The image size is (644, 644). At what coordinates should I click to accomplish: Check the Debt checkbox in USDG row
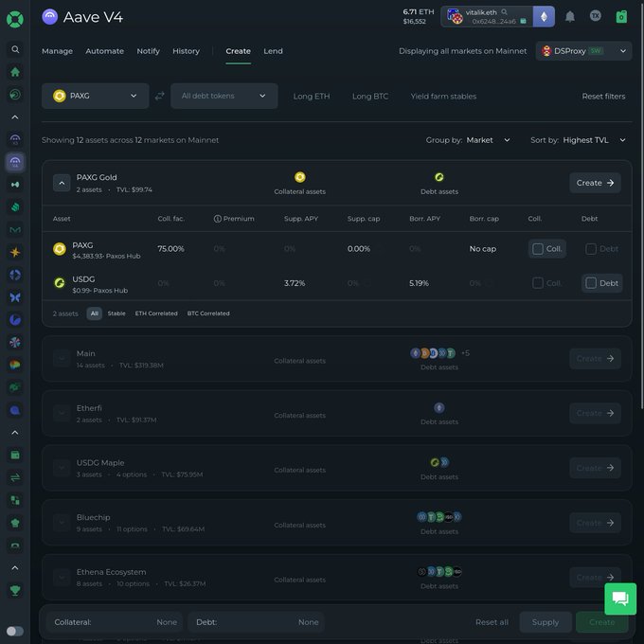(x=591, y=283)
